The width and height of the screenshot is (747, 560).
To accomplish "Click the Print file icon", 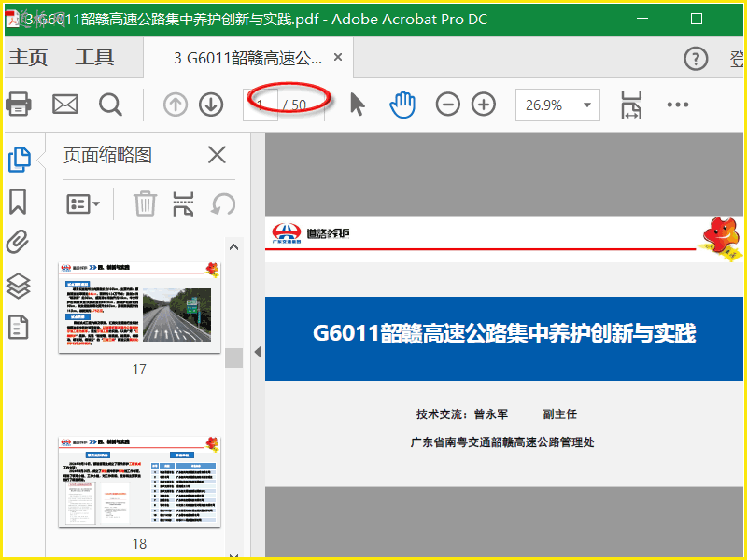I will click(x=18, y=105).
